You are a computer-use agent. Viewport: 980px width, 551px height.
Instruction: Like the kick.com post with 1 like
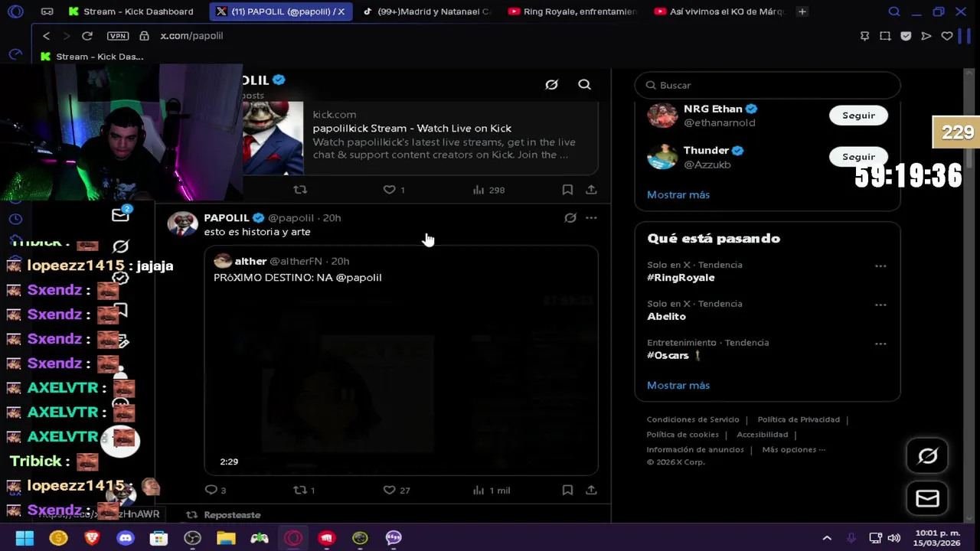click(394, 189)
